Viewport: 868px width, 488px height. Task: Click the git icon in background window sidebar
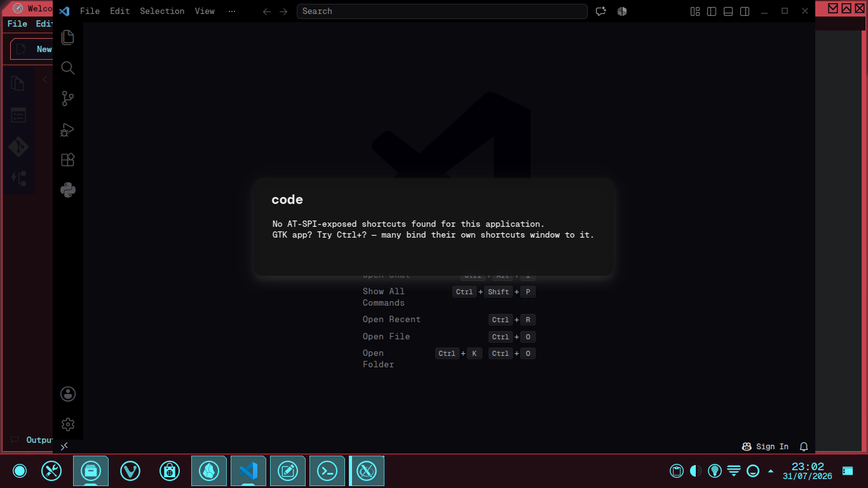(x=18, y=147)
